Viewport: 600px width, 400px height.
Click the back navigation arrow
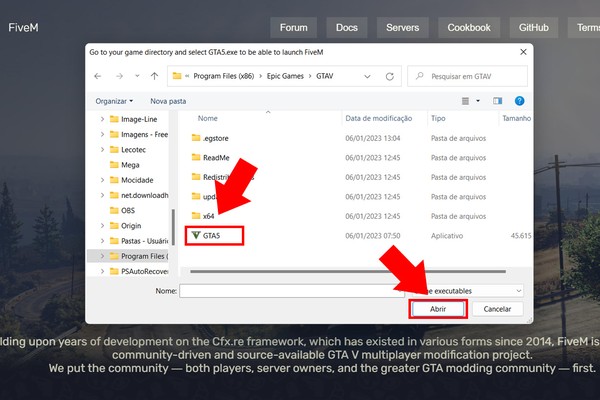(97, 75)
